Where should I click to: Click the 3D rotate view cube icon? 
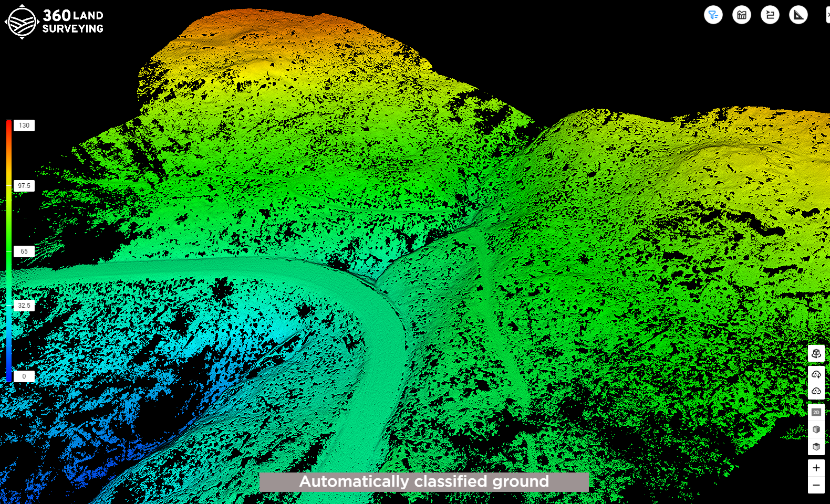[816, 353]
